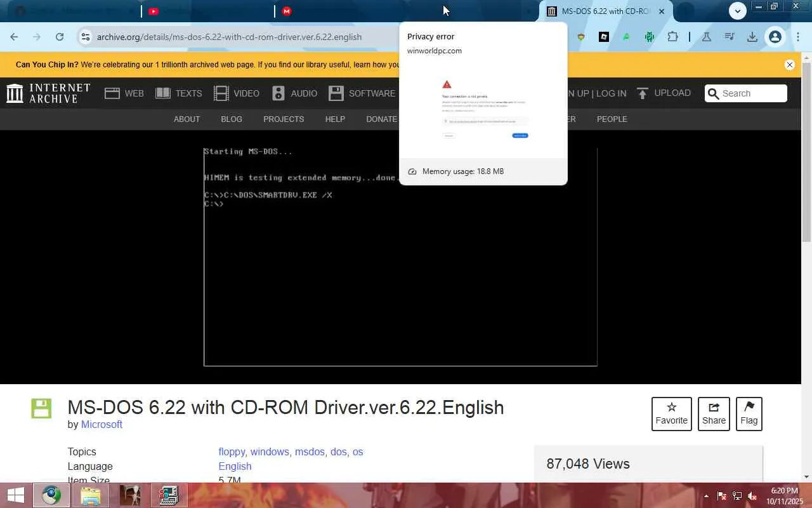Click the green Android extension icon
The image size is (812, 508).
[x=650, y=37]
